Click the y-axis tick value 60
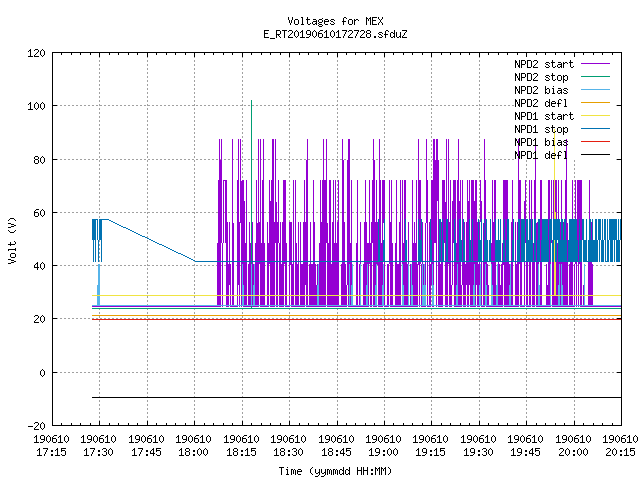This screenshot has width=640, height=480. pos(40,213)
